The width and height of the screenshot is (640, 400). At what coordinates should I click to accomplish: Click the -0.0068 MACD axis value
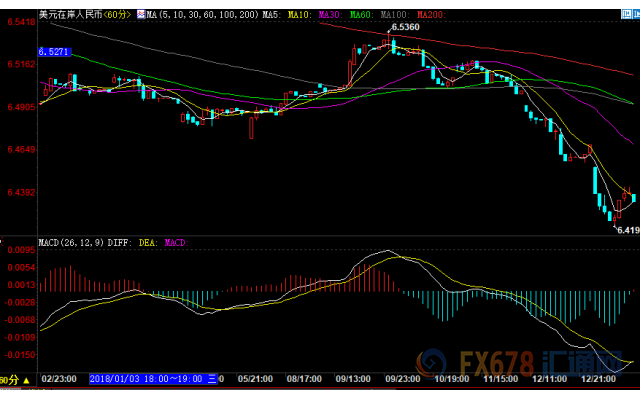[20, 320]
